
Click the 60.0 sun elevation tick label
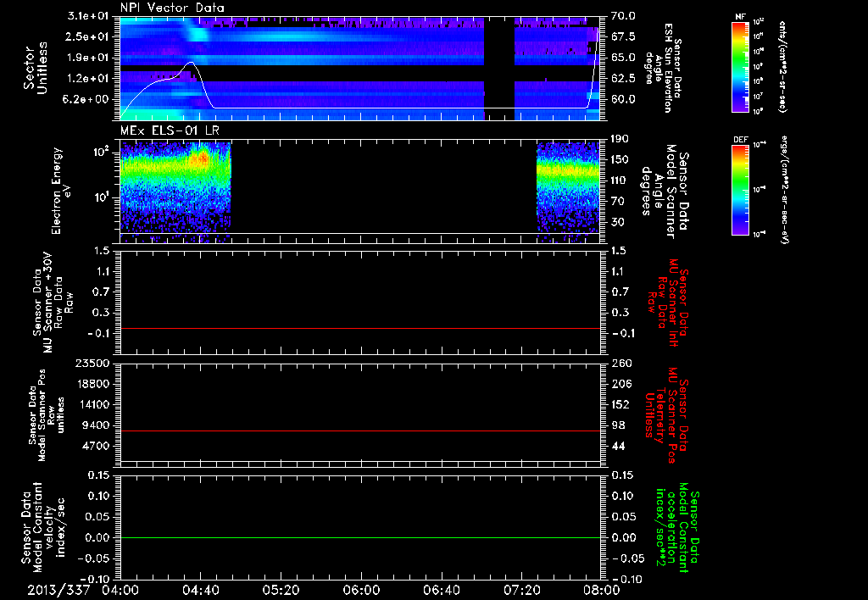click(623, 100)
